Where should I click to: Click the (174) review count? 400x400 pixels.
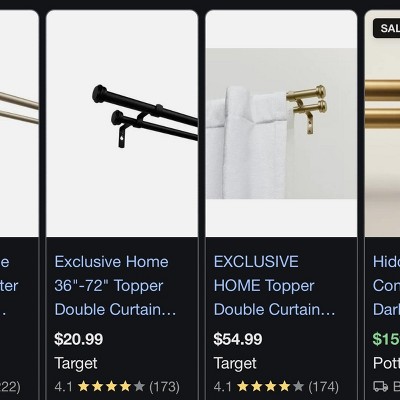324,387
